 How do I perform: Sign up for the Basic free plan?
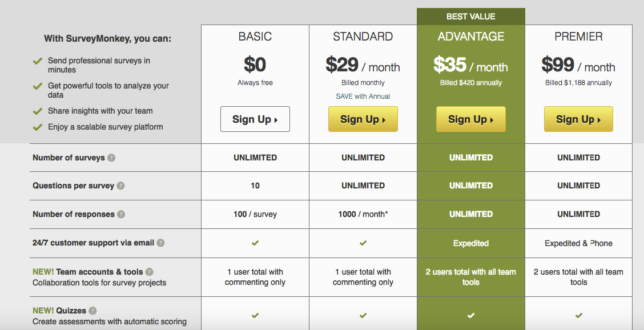point(255,119)
